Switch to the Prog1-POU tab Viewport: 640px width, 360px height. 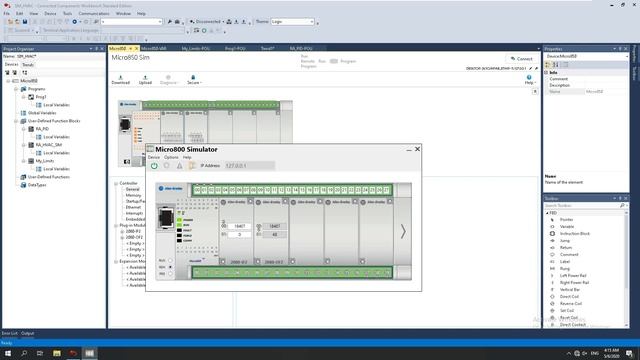tap(235, 48)
